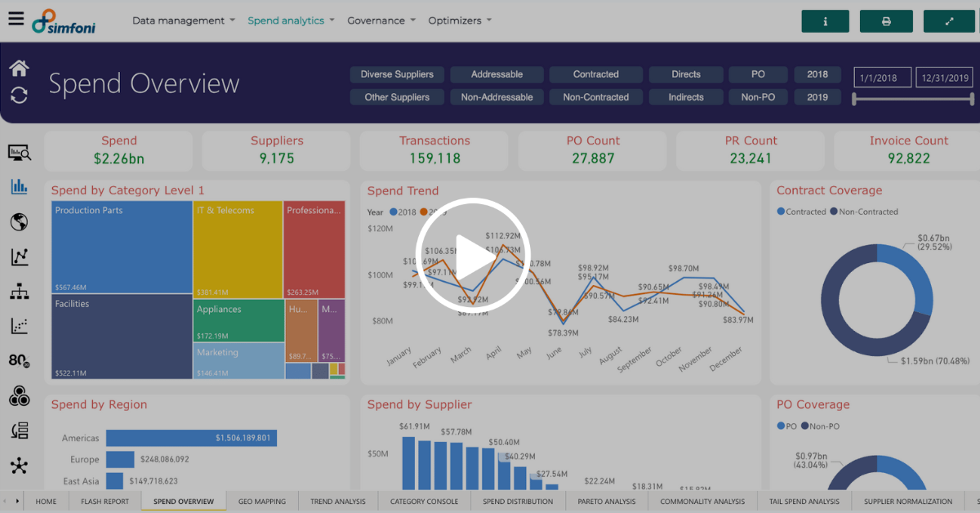Click the 80/20 pareto icon in sidebar
Screen dimensions: 980x513
coord(18,360)
